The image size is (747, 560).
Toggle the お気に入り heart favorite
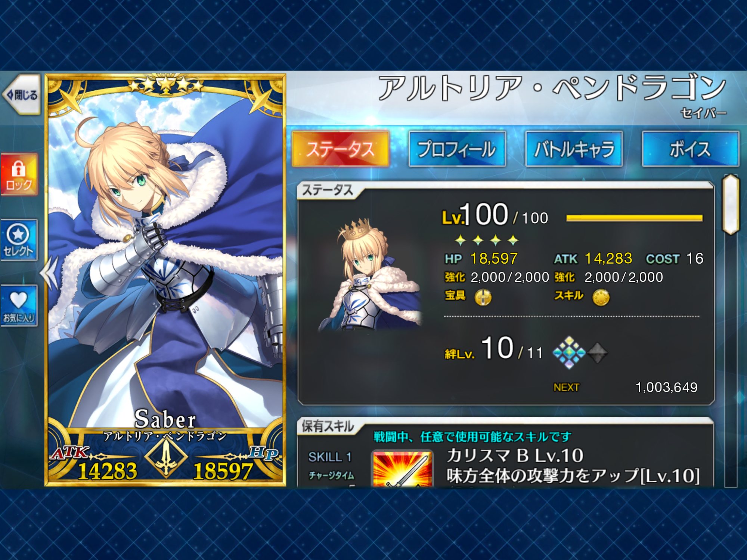19,306
